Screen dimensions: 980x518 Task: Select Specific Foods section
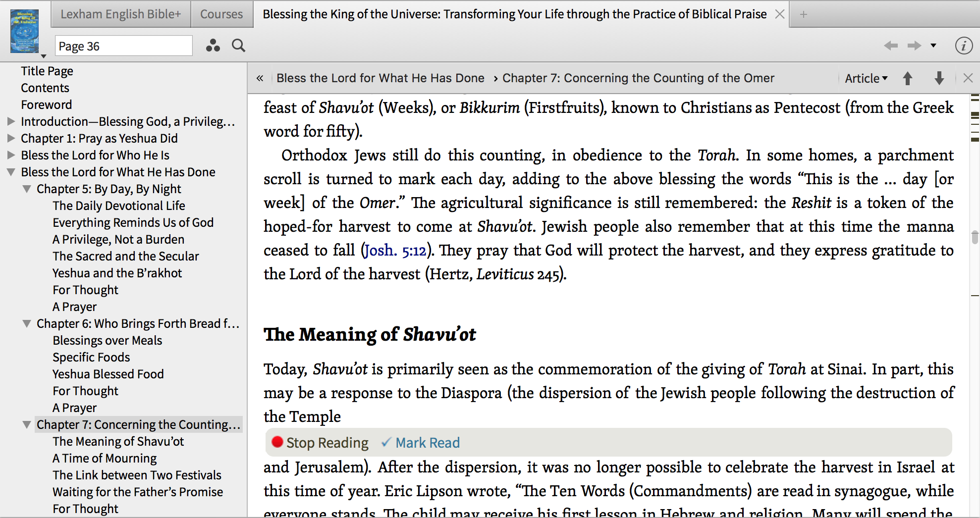click(x=91, y=357)
